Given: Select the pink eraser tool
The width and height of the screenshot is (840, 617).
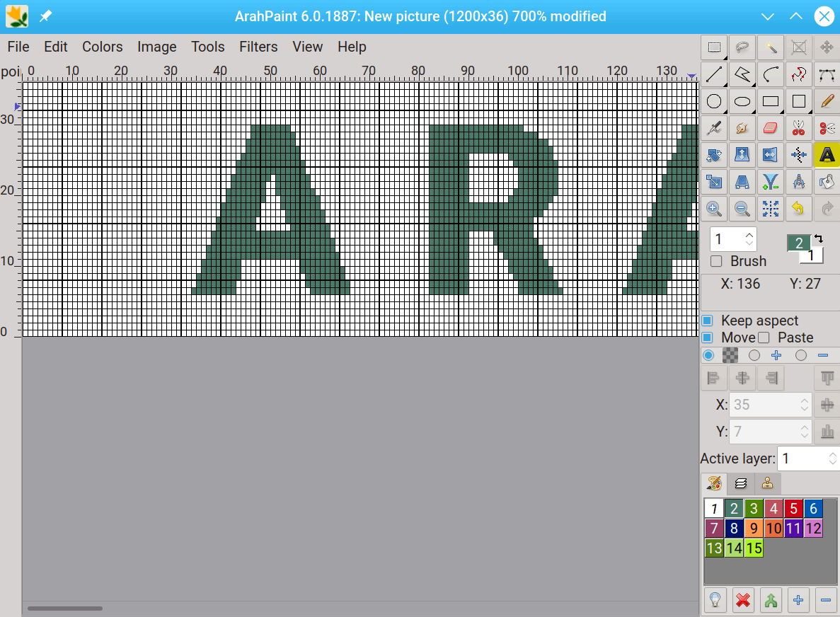Looking at the screenshot, I should click(x=771, y=128).
